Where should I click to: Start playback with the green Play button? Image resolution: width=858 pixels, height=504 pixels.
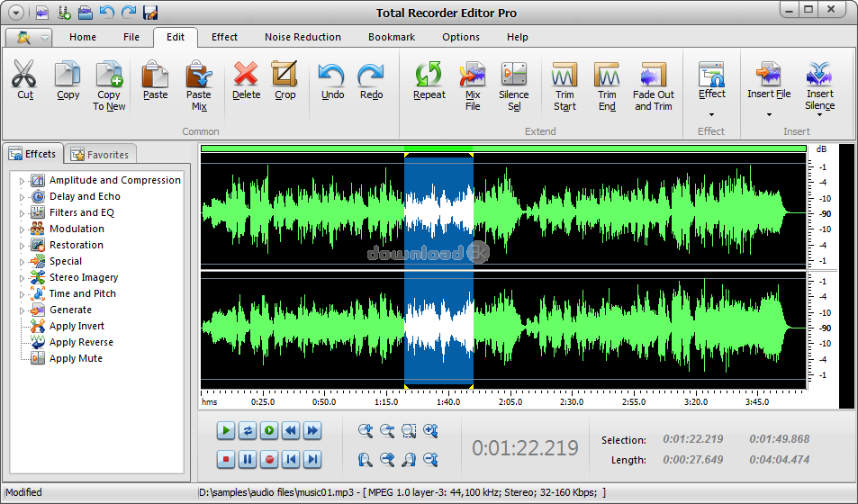[x=225, y=431]
